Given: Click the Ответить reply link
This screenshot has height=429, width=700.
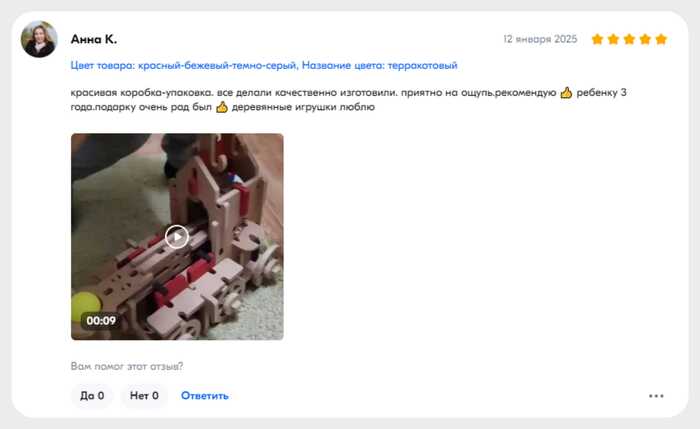Looking at the screenshot, I should (x=205, y=396).
